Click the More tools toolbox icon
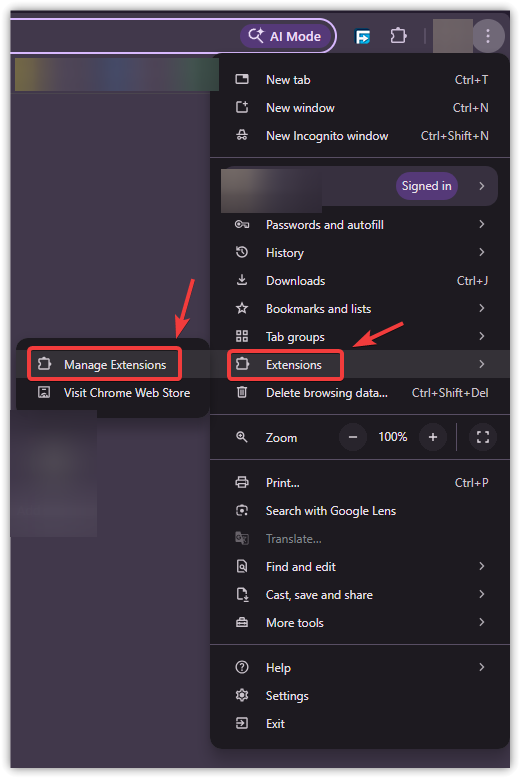520x778 pixels. pyautogui.click(x=242, y=622)
